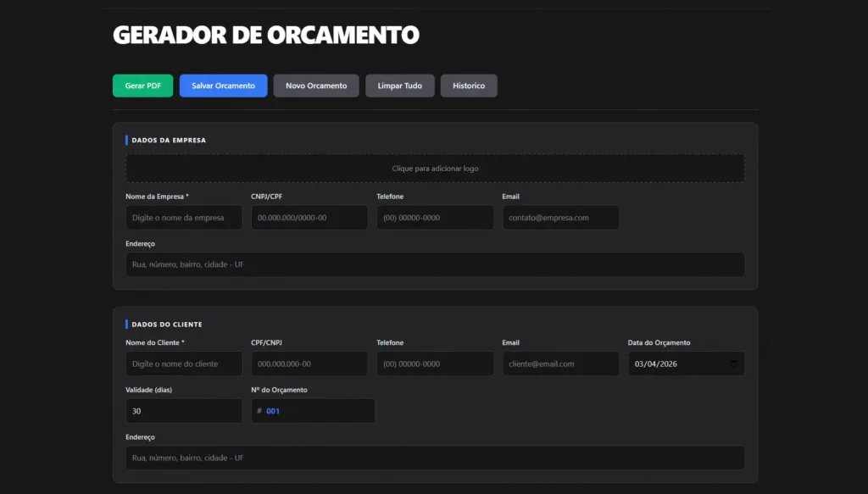Click the logo upload area
The image size is (868, 494).
(x=435, y=168)
